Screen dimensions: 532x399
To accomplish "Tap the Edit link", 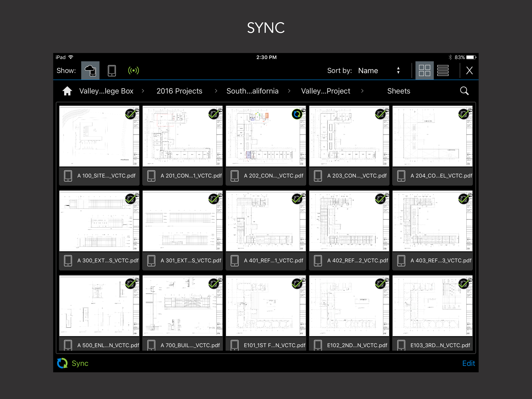I will tap(468, 363).
